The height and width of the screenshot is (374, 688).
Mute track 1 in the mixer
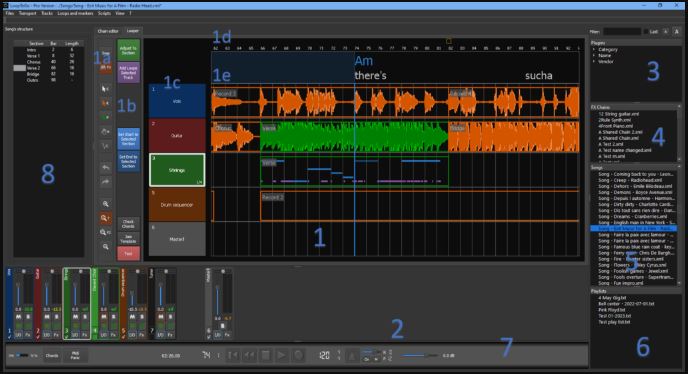(x=18, y=317)
